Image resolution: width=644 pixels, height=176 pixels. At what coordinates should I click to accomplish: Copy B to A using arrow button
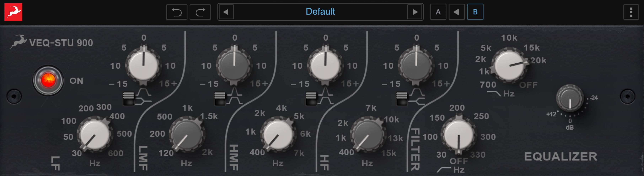click(457, 12)
